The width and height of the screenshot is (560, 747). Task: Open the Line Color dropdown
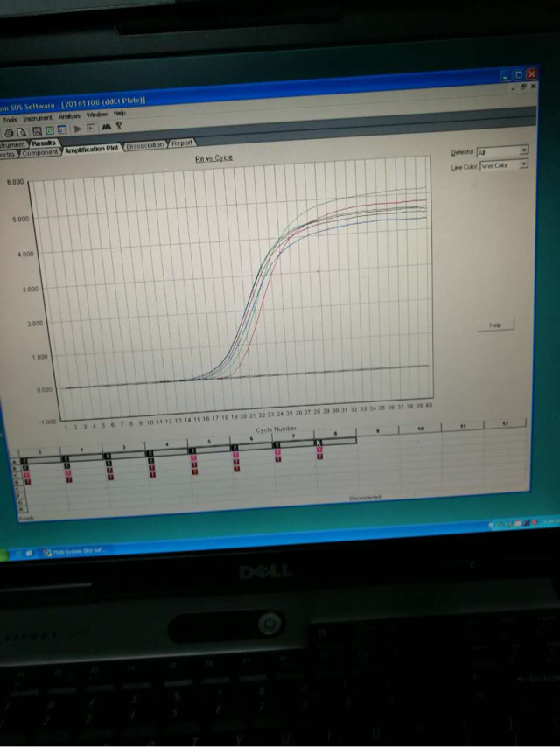tap(504, 165)
